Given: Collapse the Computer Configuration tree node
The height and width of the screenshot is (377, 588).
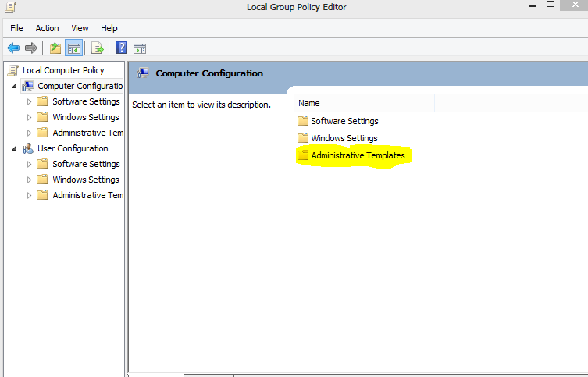Looking at the screenshot, I should click(x=14, y=86).
